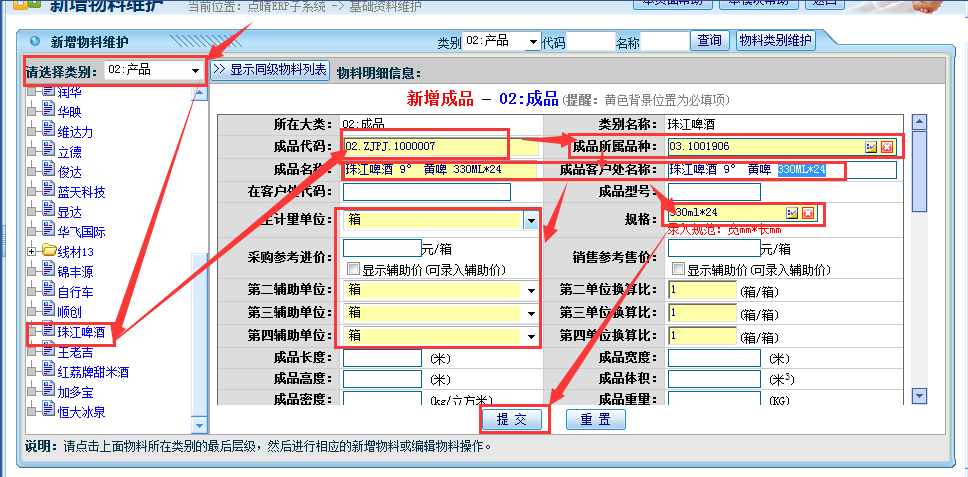Click the 提交 submit button

coord(513,419)
